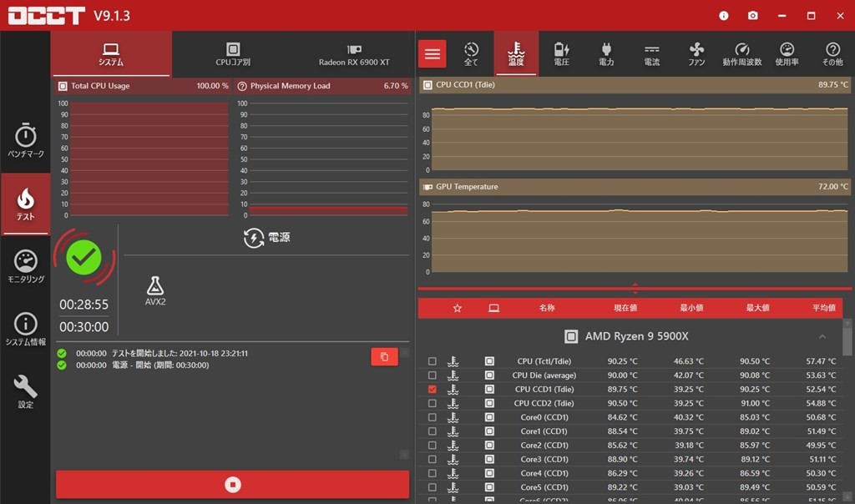Open the モニタリング monitoring sidebar section
855x504 pixels.
coord(26,266)
